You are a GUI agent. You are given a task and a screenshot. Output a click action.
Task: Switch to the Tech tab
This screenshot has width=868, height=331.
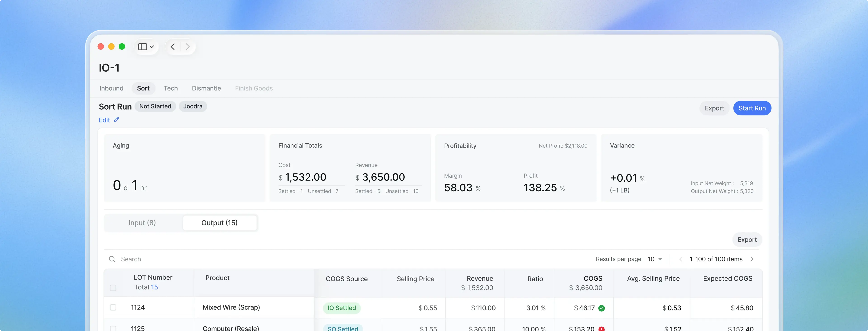tap(171, 88)
